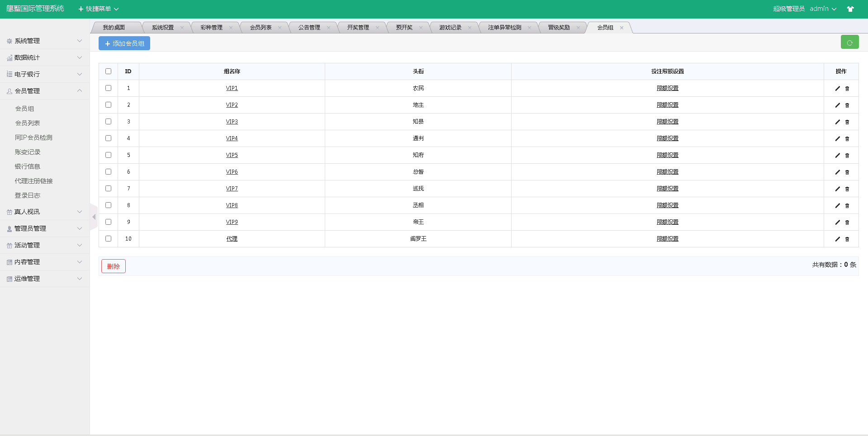Click the green refresh icon button
The height and width of the screenshot is (436, 868).
tap(849, 43)
